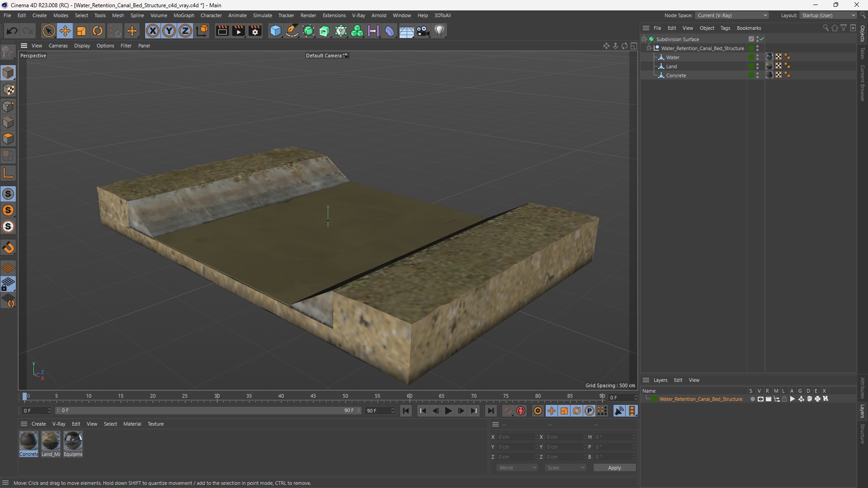Play the animation forward
Viewport: 868px width, 488px height.
pos(448,411)
